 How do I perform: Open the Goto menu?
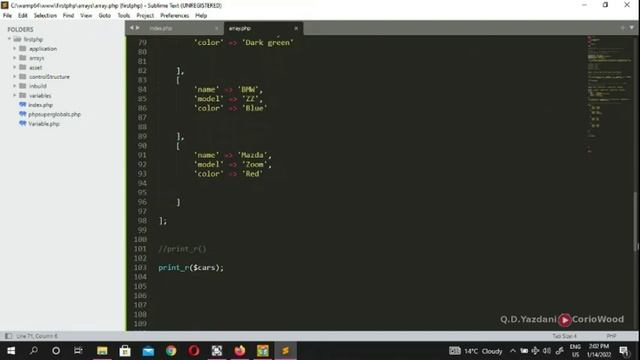point(104,16)
